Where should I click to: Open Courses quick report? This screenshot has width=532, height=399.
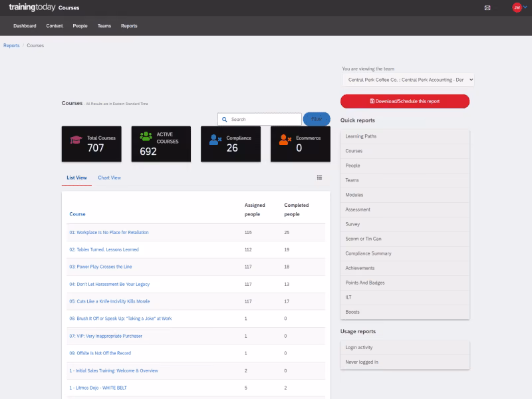tap(405, 151)
